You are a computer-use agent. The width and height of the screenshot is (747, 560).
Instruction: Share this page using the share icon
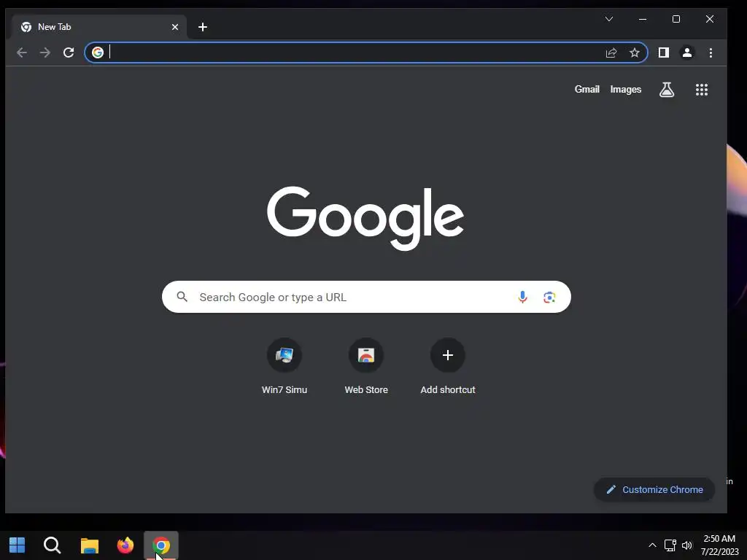[x=611, y=52]
